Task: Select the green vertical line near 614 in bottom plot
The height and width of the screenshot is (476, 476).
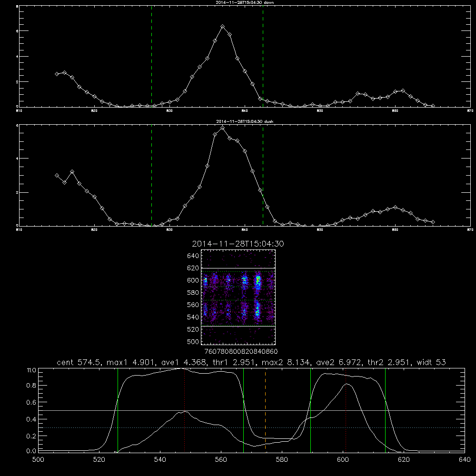Action: coord(385,410)
